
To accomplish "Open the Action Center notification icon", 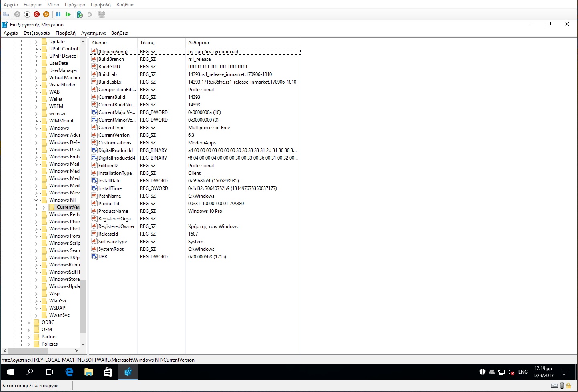I will 564,372.
